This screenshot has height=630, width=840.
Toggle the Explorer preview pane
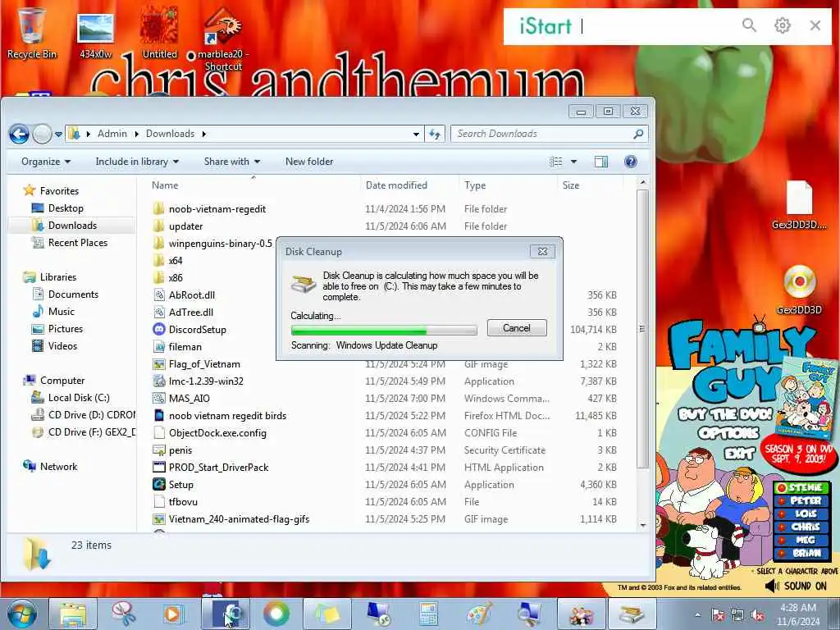point(601,162)
